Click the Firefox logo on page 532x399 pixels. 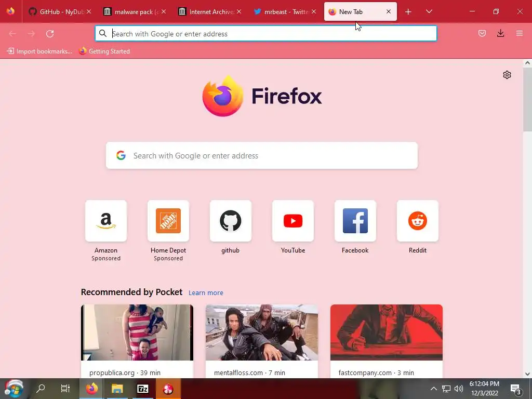(262, 96)
